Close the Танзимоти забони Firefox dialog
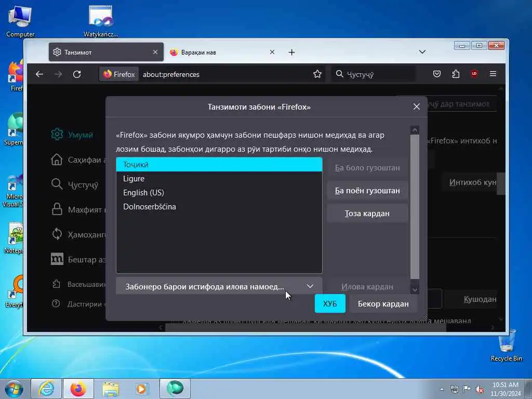The width and height of the screenshot is (532, 399). [x=416, y=107]
